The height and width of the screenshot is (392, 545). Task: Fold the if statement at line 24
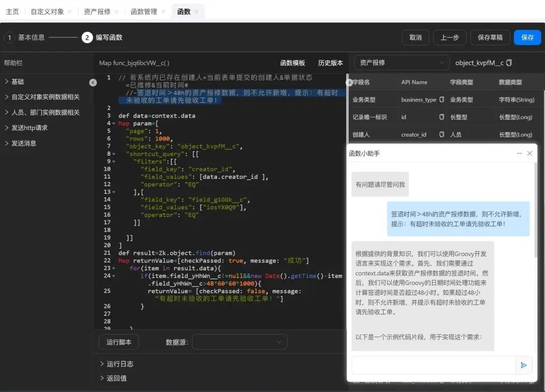tap(114, 276)
